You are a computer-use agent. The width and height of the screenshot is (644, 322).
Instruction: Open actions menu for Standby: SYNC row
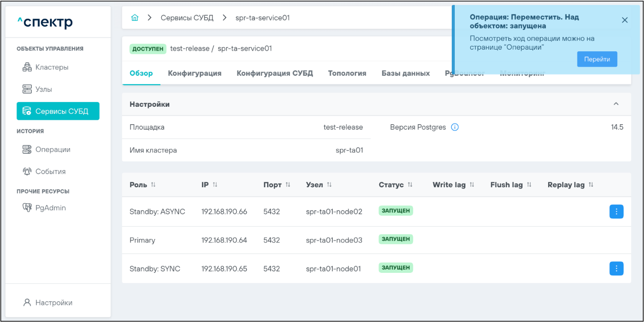pyautogui.click(x=616, y=268)
